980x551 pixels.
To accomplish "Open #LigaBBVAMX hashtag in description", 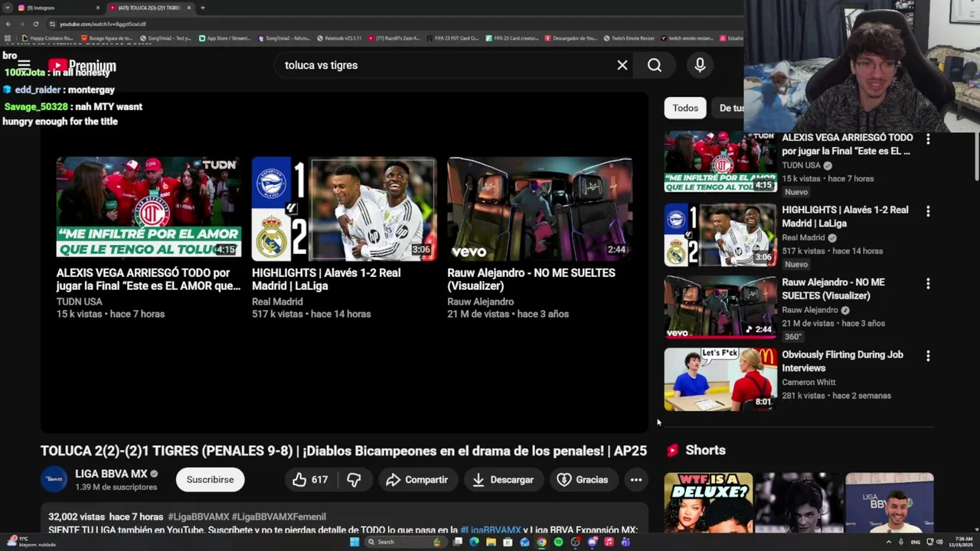I will pos(198,517).
